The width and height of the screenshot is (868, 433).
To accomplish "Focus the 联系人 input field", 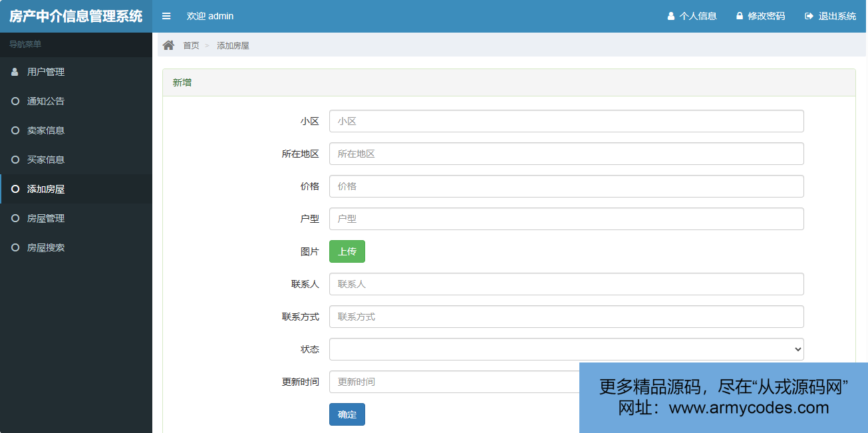I will point(567,284).
